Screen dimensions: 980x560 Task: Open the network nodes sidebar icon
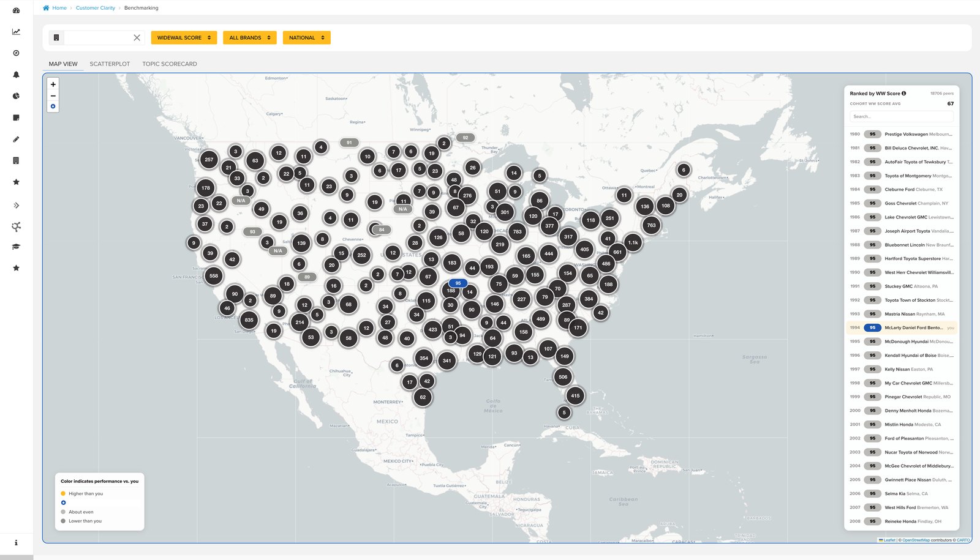[x=16, y=226]
